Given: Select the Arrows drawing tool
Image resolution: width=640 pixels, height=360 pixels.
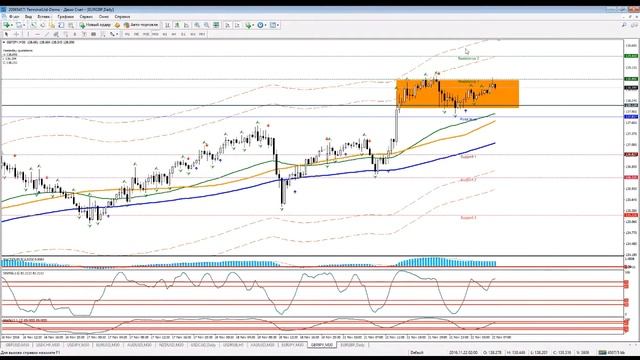Looking at the screenshot, I should [112, 34].
